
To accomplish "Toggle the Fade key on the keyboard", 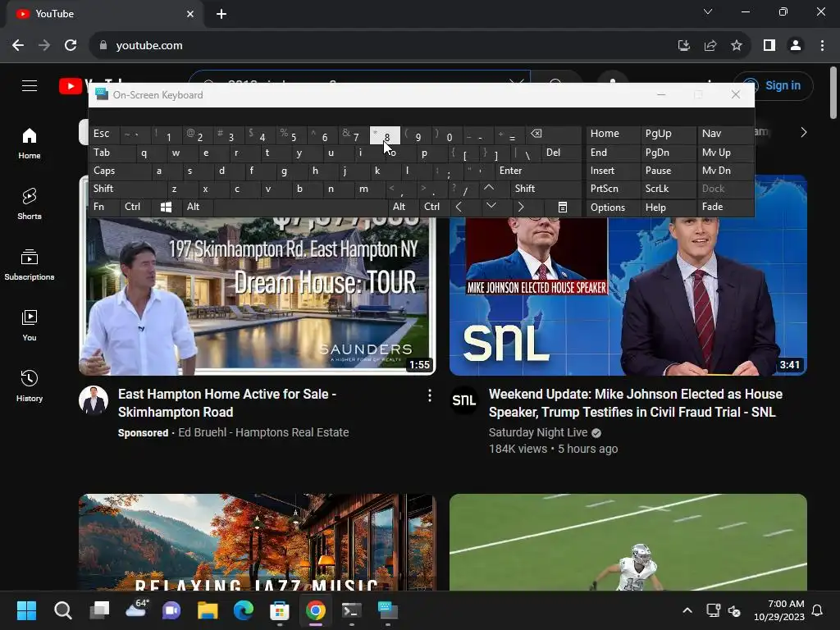I will tap(725, 208).
